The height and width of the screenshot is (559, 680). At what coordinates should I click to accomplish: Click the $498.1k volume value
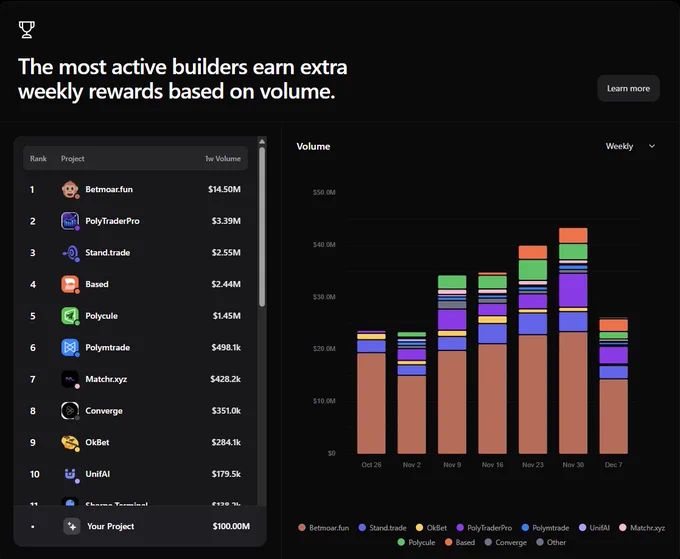226,348
